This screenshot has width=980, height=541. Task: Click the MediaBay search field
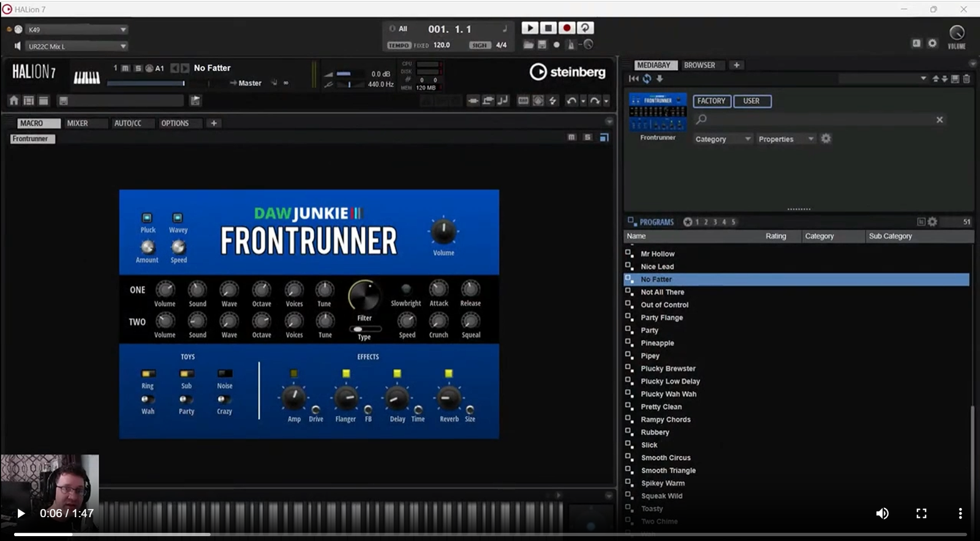tap(820, 120)
